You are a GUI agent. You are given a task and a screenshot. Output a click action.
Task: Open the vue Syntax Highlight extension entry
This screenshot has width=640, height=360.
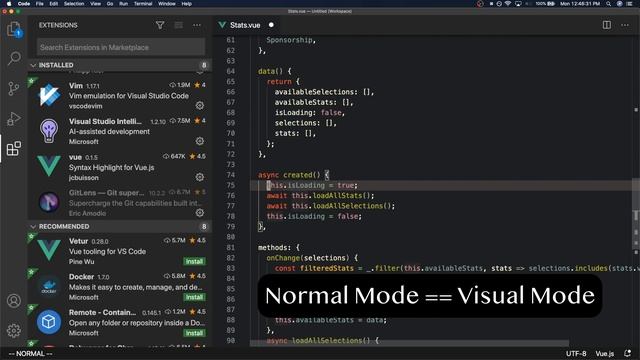[x=121, y=167]
